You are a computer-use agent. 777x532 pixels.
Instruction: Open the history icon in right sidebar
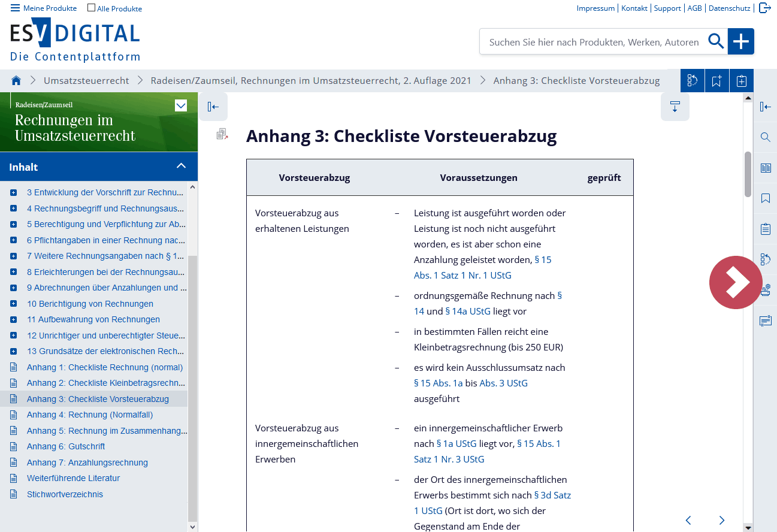(765, 259)
